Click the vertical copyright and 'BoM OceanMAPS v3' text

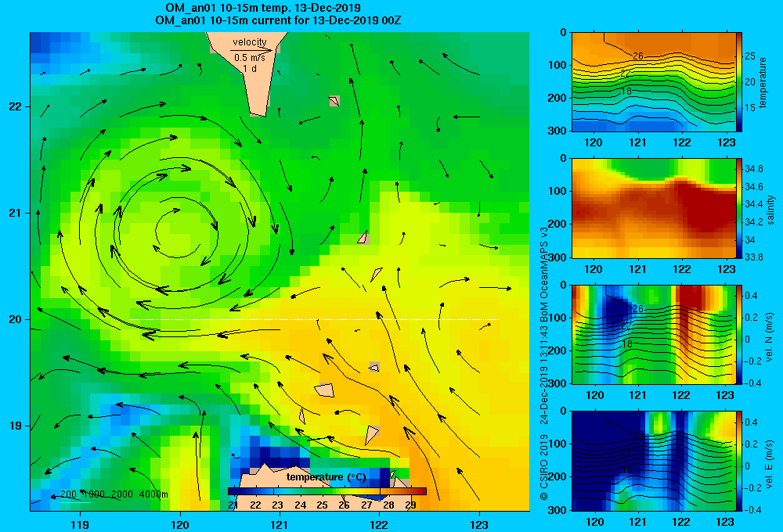tap(544, 364)
